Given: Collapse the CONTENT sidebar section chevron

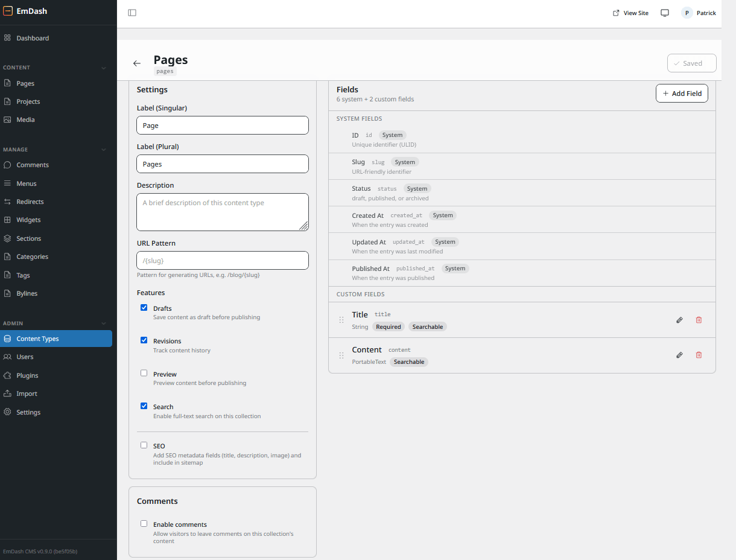Looking at the screenshot, I should tap(104, 68).
